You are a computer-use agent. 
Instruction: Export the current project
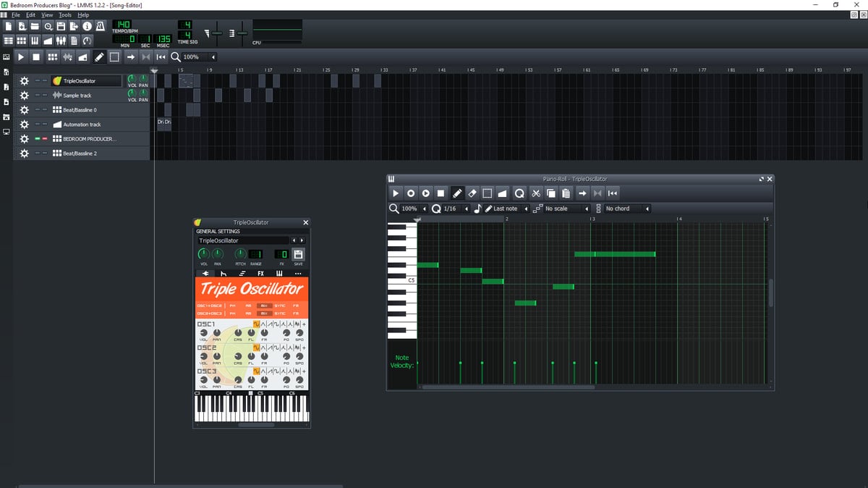coord(74,26)
